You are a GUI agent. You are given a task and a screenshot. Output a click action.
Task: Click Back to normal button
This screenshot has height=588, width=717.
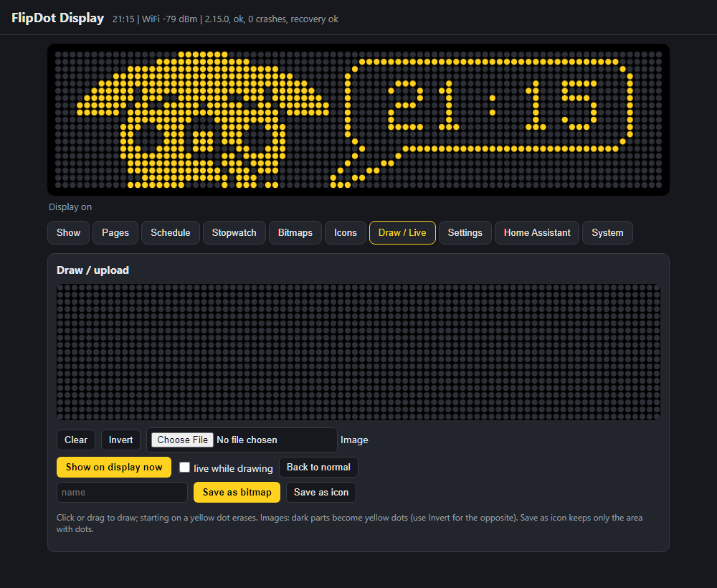pos(318,468)
